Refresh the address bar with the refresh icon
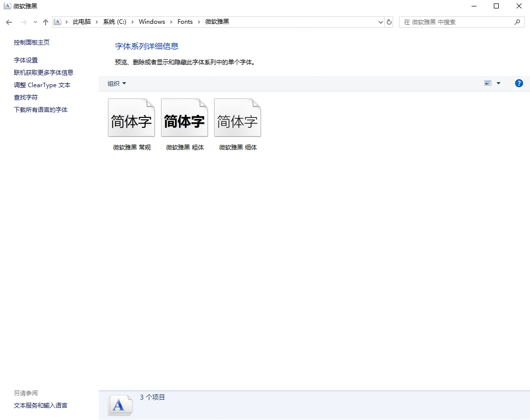Image resolution: width=530 pixels, height=420 pixels. 389,22
